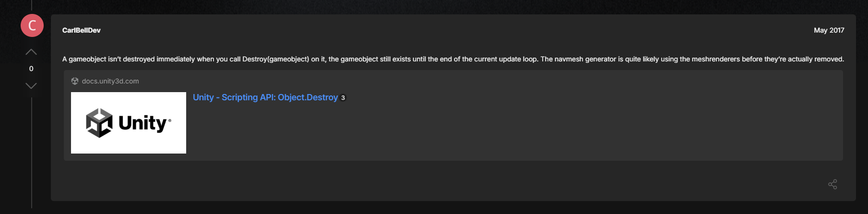This screenshot has width=868, height=214.
Task: Click the Unity cube symbol in the preview image
Action: click(x=99, y=123)
